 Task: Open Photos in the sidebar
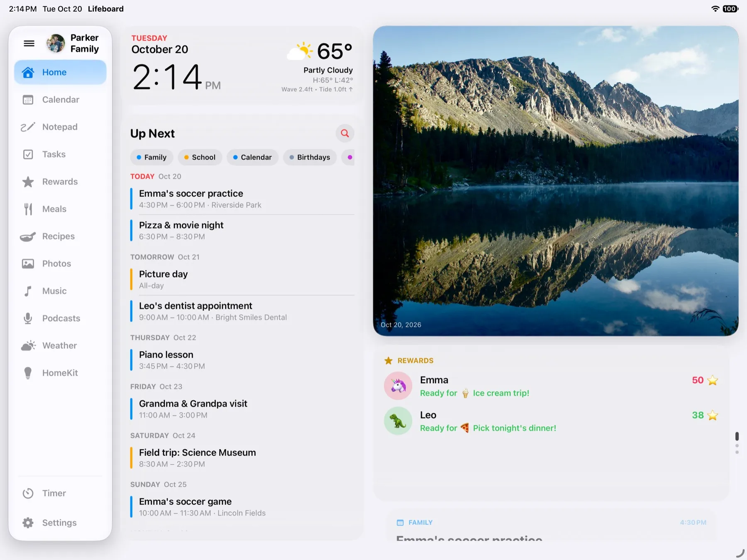click(x=60, y=264)
